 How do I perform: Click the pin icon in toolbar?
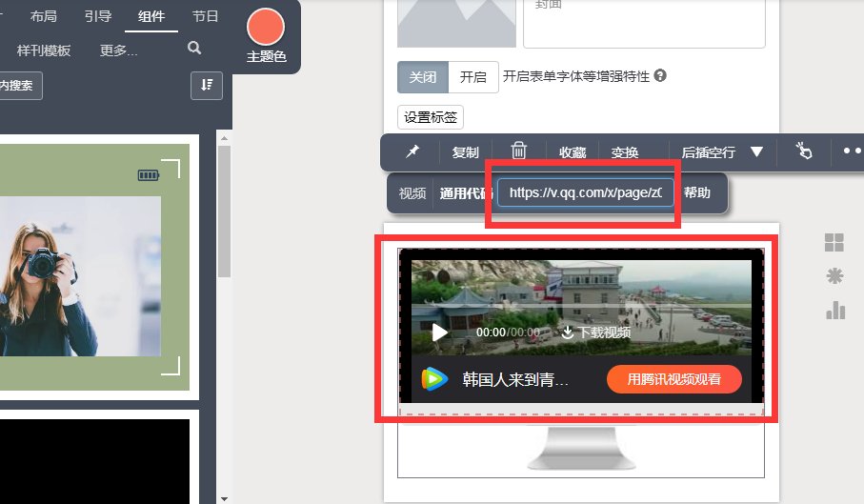[x=412, y=151]
